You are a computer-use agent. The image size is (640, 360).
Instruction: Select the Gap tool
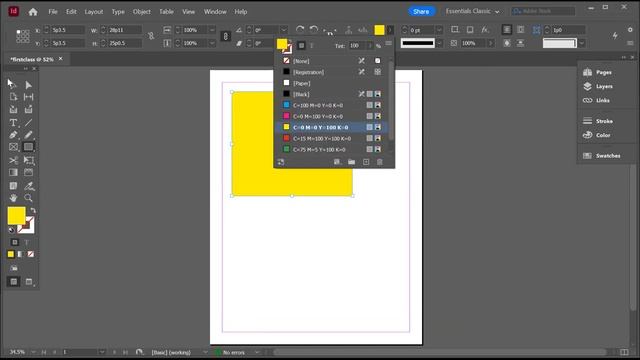[x=29, y=97]
